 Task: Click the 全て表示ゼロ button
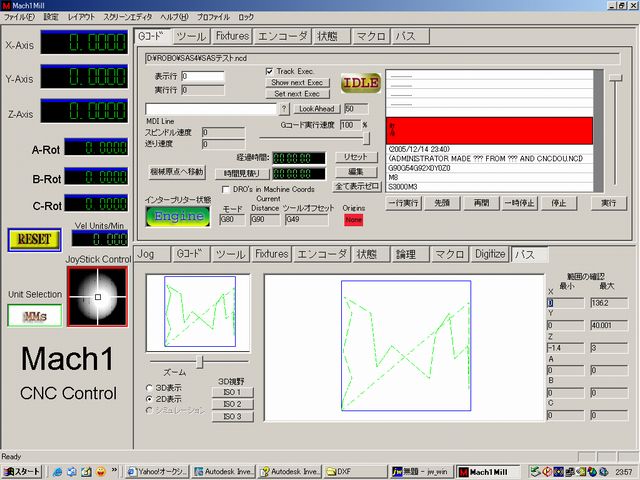point(357,187)
